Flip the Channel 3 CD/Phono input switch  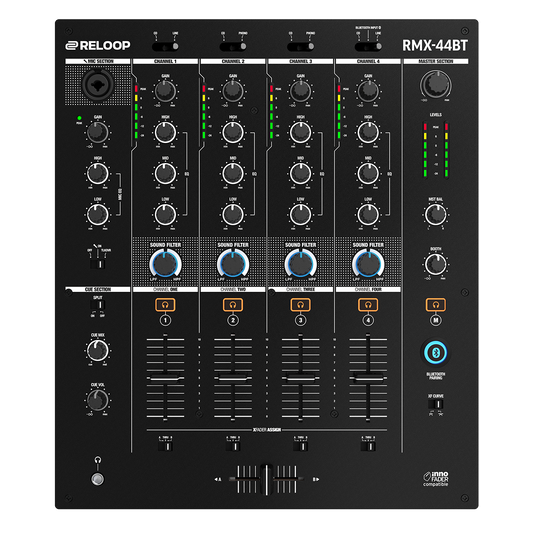click(x=300, y=47)
